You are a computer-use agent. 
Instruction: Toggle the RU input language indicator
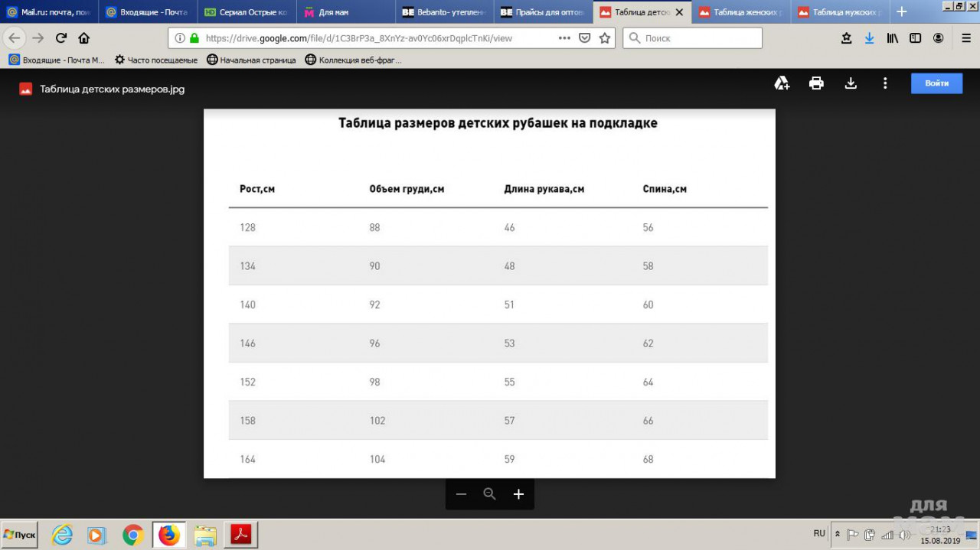tap(819, 533)
